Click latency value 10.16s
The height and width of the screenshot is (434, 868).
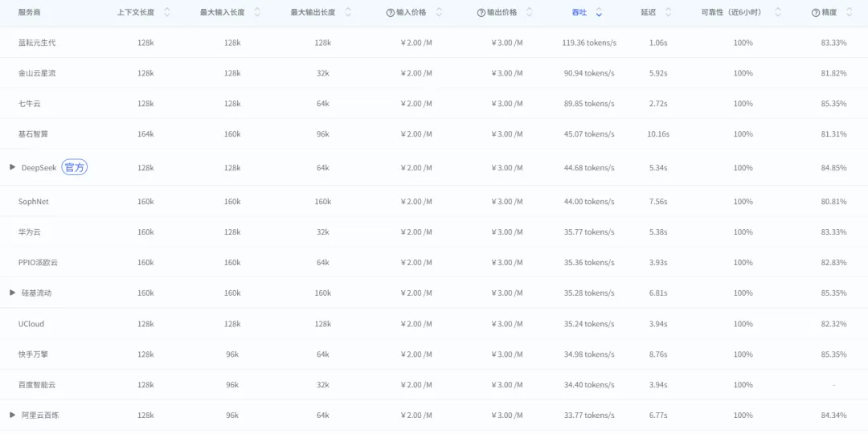coord(658,134)
